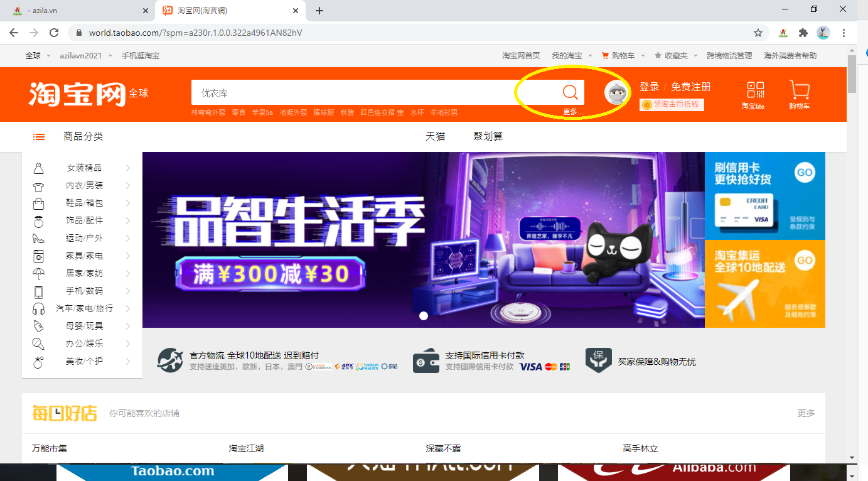The width and height of the screenshot is (868, 481).
Task: Open the 淘宝网首页 link
Action: tap(521, 56)
